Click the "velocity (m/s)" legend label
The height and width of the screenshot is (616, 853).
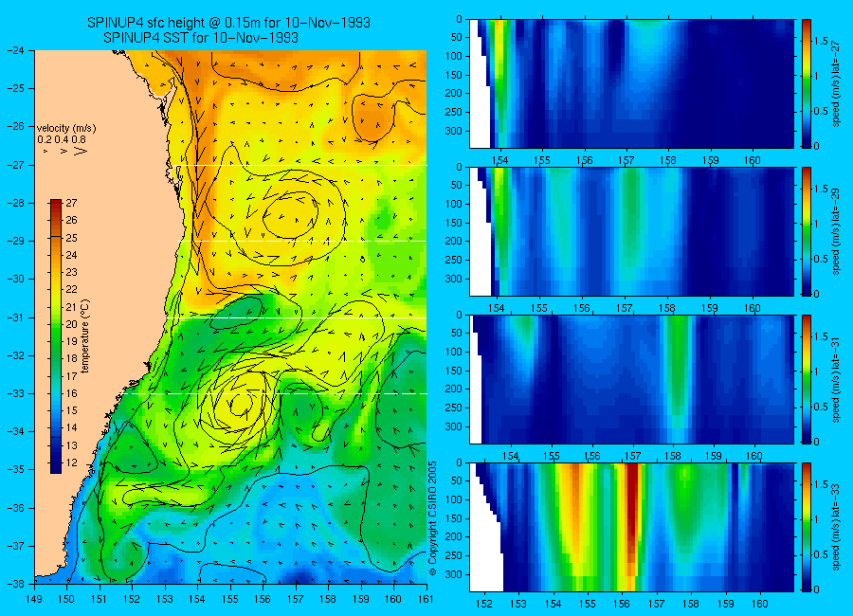click(x=66, y=129)
